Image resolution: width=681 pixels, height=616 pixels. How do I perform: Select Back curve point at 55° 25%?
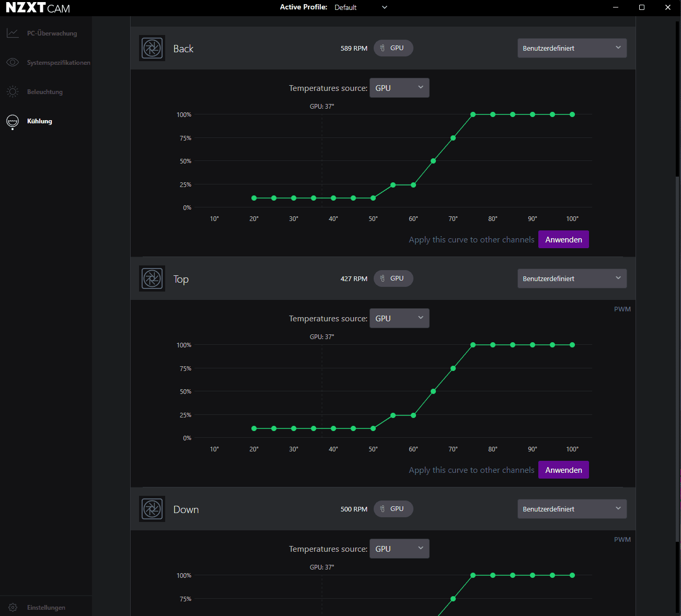click(x=393, y=185)
